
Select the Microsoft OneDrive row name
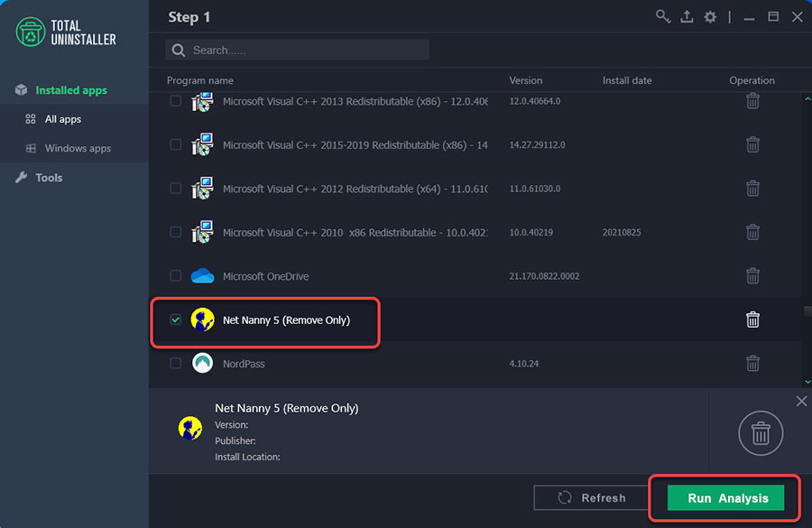coord(265,276)
